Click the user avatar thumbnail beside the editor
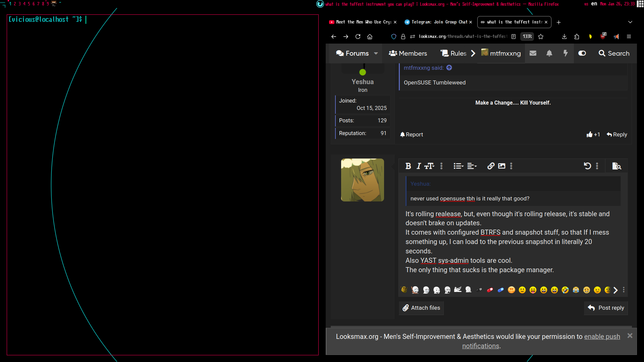Viewport: 644px width, 362px height. pyautogui.click(x=362, y=180)
